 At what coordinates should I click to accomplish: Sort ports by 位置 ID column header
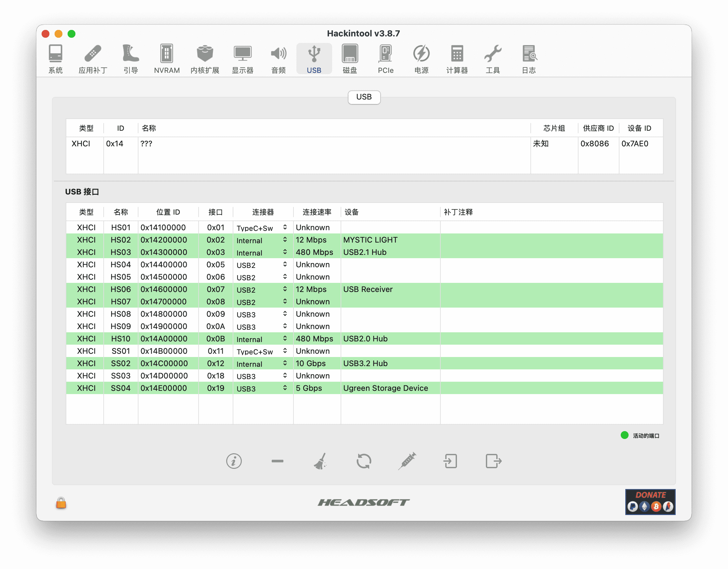pyautogui.click(x=168, y=212)
